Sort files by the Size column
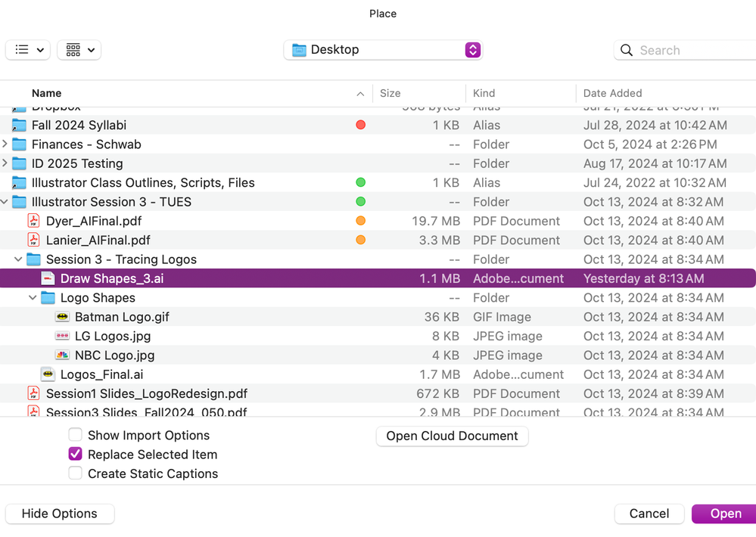Screen dimensions: 756x537 [x=390, y=92]
